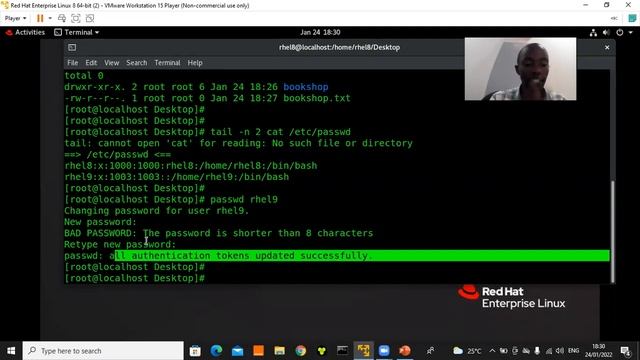Open Microsoft Edge from taskbar

(x=216, y=351)
